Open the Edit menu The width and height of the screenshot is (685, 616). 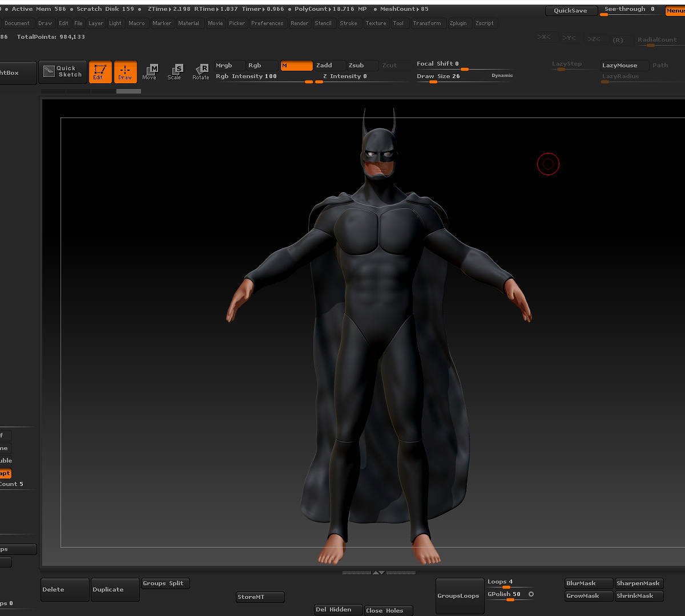[63, 23]
